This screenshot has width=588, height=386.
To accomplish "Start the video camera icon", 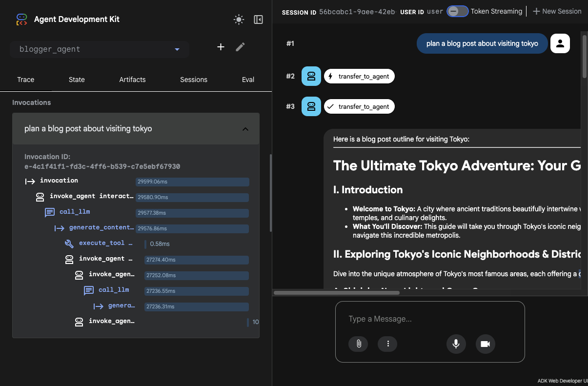I will (485, 344).
